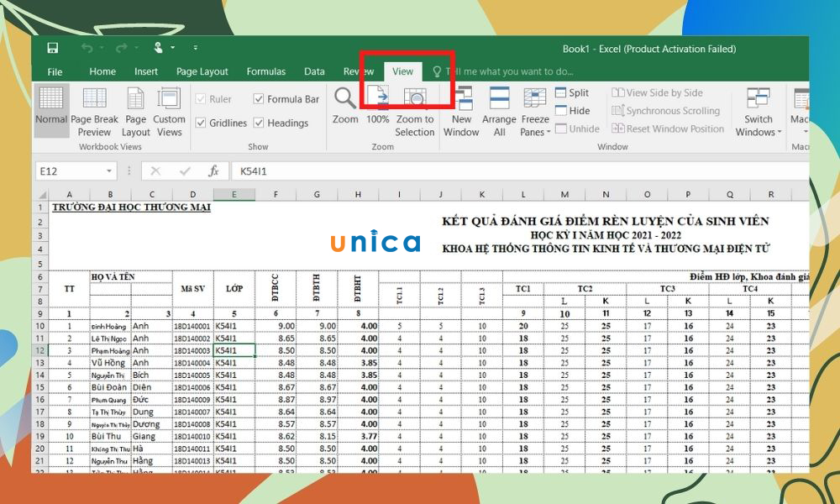Toggle the Gridlines checkbox
Screen dimensions: 840x504
click(x=202, y=123)
